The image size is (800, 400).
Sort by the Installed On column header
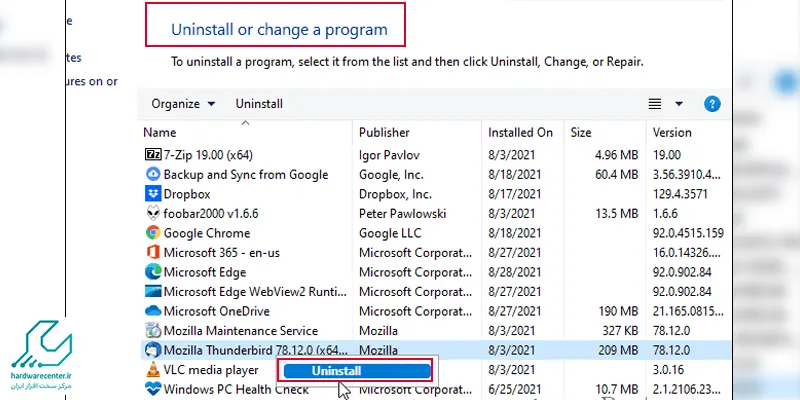[520, 133]
